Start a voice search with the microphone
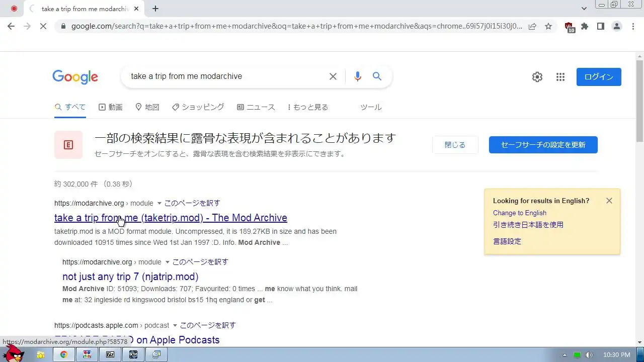 pyautogui.click(x=358, y=76)
